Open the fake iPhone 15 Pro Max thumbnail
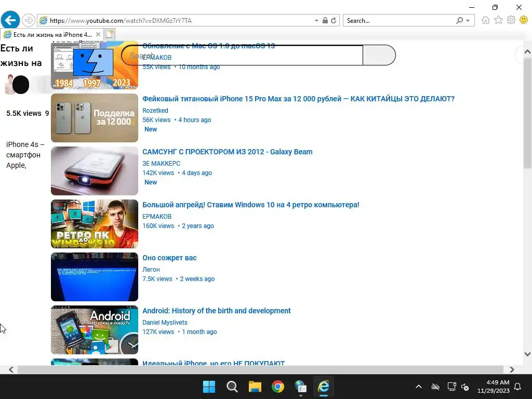Image resolution: width=532 pixels, height=399 pixels. 95,118
